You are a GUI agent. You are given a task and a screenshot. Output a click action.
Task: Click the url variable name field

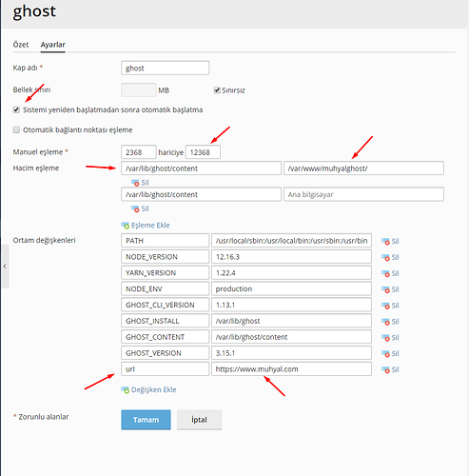click(165, 369)
